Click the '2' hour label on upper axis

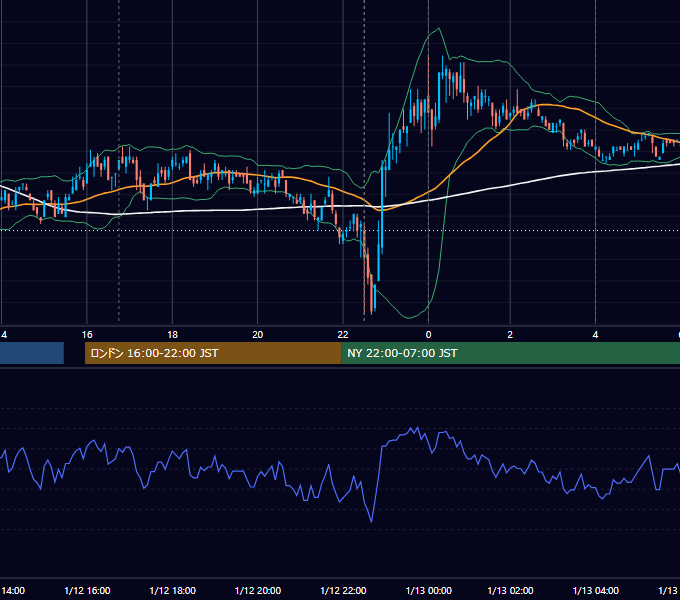click(510, 335)
